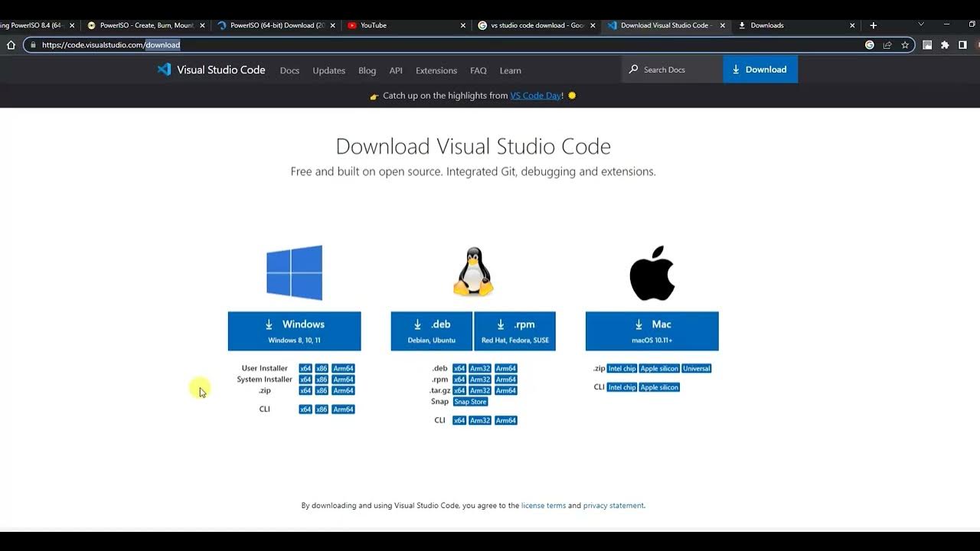Download the Mac macOS 10.11+ build
980x551 pixels.
[x=652, y=331]
